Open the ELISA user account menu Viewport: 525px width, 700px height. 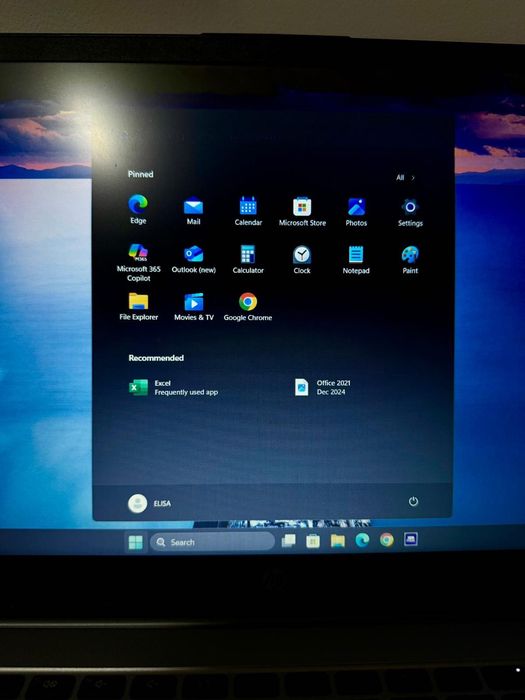(x=149, y=504)
